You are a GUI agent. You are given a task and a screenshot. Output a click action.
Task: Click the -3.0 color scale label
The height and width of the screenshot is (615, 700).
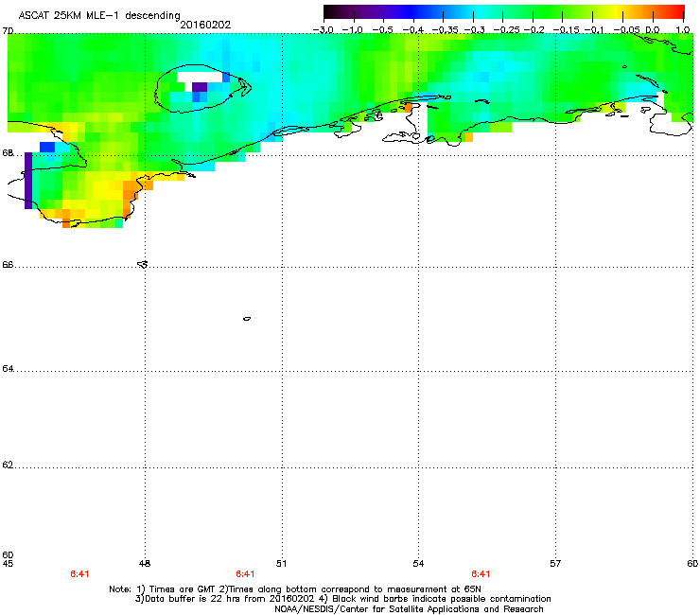pyautogui.click(x=323, y=30)
